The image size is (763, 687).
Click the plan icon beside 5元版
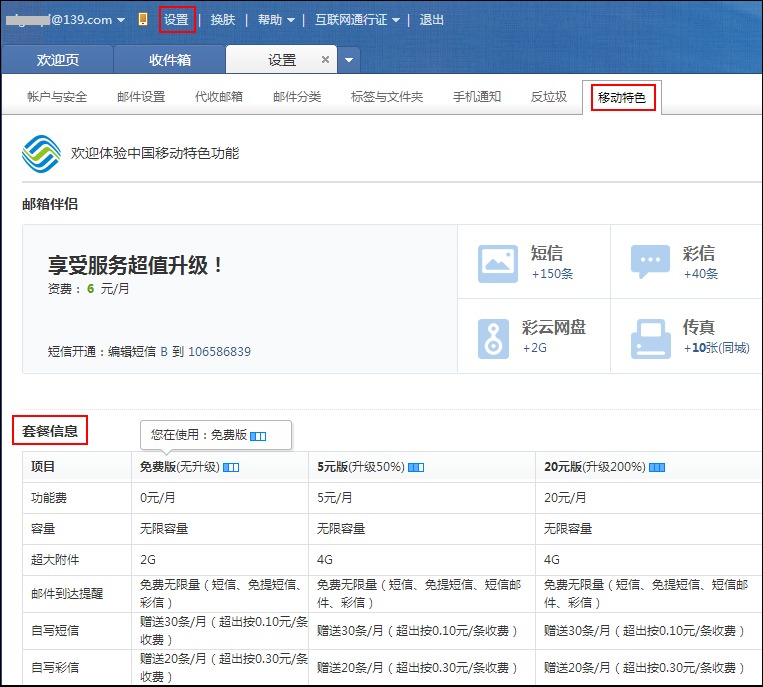pos(416,467)
